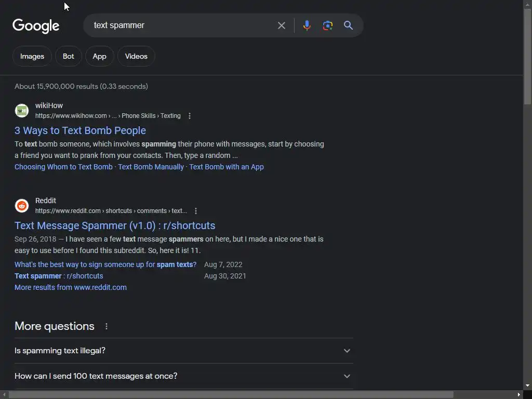532x399 pixels.
Task: Click the horizontal scrollbar right arrow
Action: pos(519,395)
